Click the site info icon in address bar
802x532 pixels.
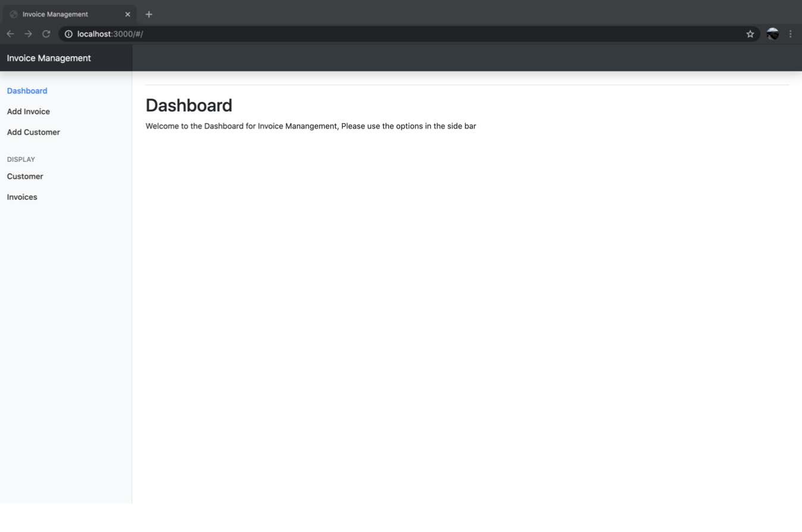[67, 34]
